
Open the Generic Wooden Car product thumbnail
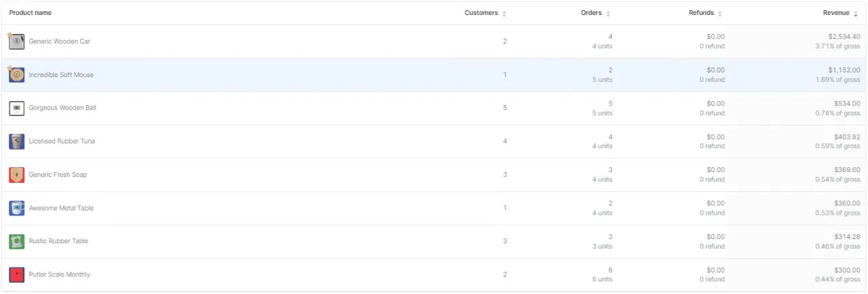tap(17, 41)
